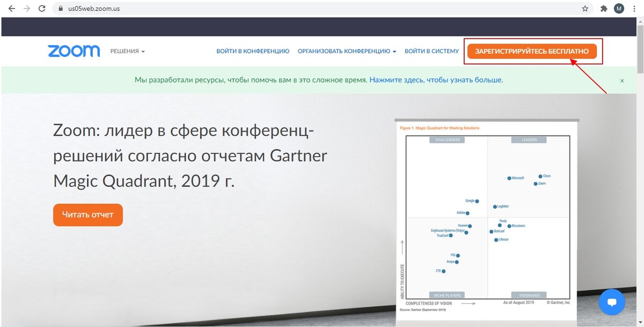Click the chart title 'Figure 1. Magic Quadrant'
Viewport: 644px width, 327px height.
tap(440, 128)
